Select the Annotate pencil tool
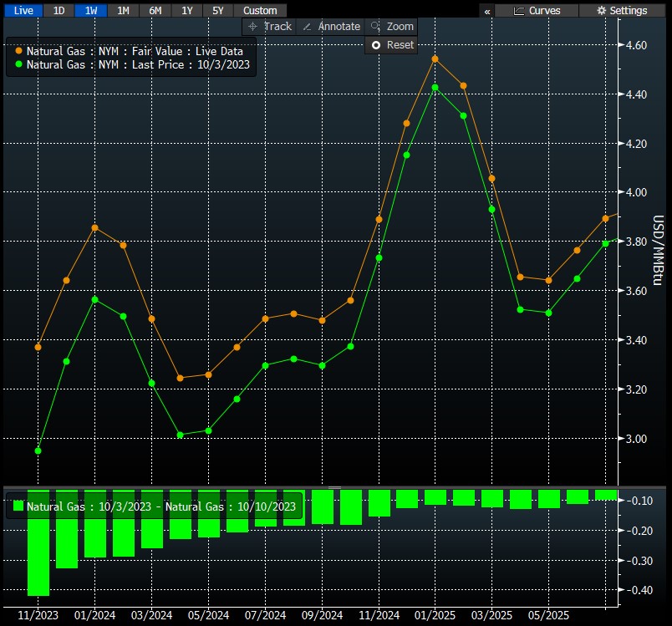 click(331, 27)
